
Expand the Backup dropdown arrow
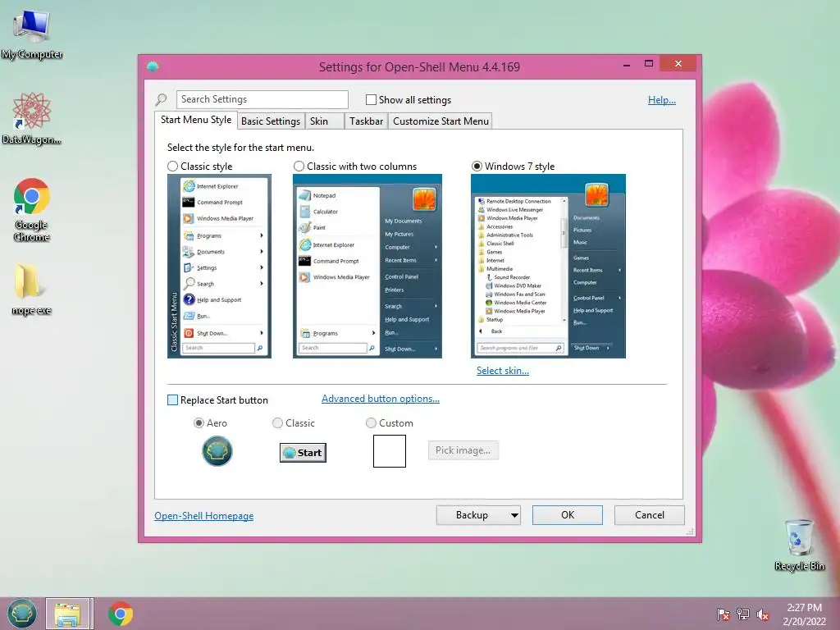[x=514, y=515]
